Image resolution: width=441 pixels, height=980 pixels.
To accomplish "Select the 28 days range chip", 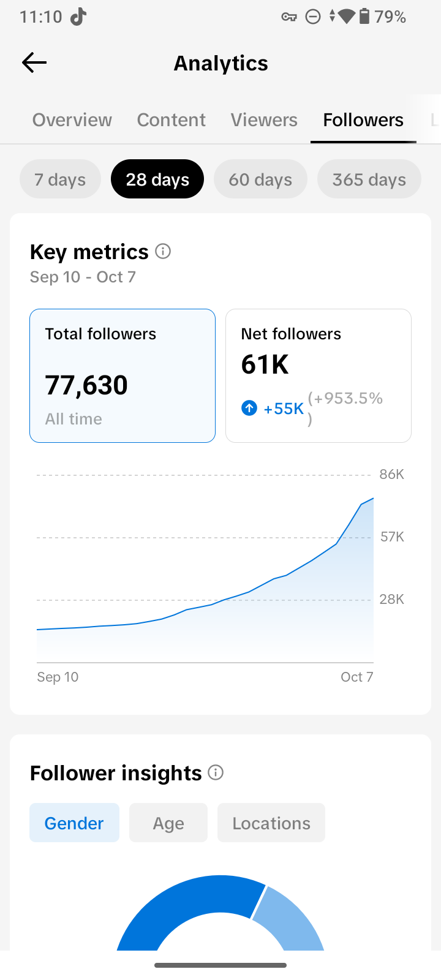I will click(157, 179).
